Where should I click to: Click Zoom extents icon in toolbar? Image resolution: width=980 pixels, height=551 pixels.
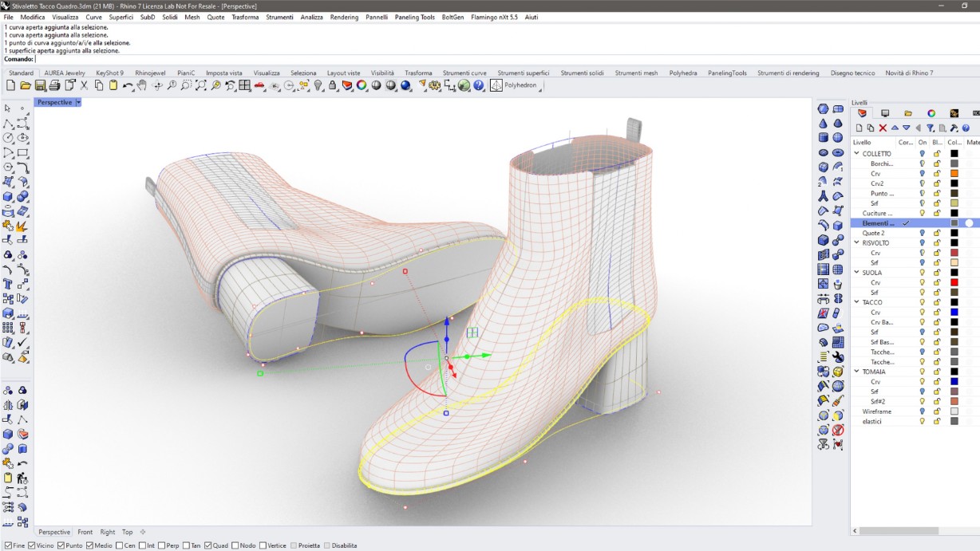(x=200, y=85)
